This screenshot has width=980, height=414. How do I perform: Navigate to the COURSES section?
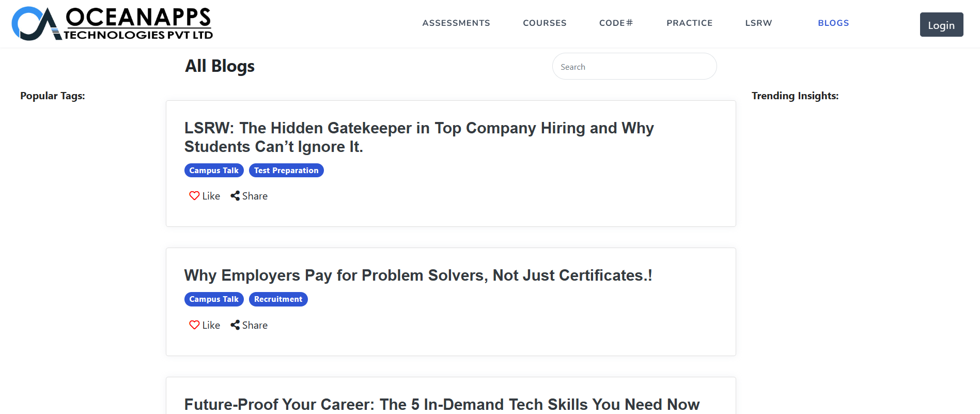click(545, 23)
